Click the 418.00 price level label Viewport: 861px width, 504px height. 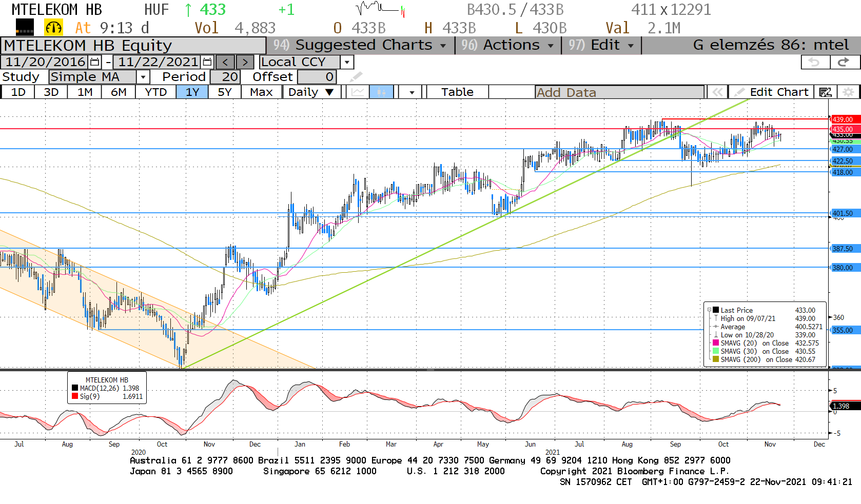click(x=845, y=172)
